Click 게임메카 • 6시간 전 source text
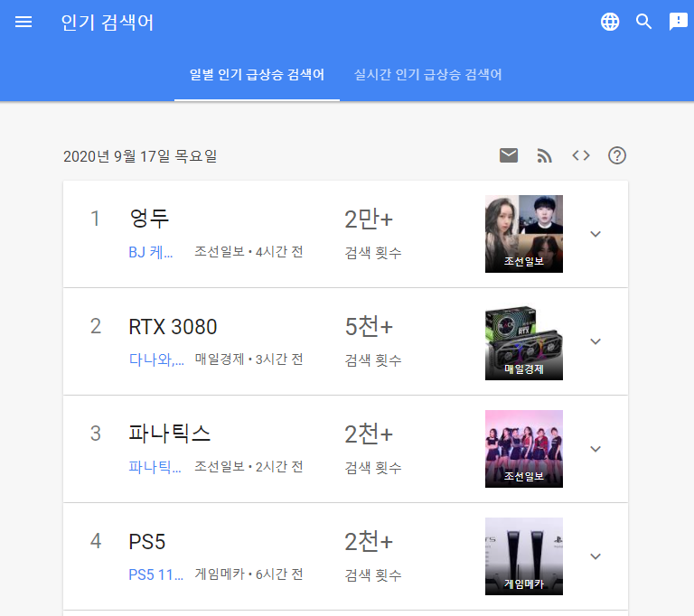This screenshot has height=616, width=694. 249,574
